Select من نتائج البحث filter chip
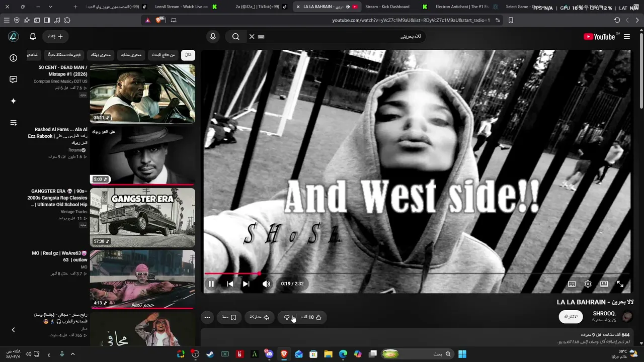Screen dimensions: 644x362 163,55
